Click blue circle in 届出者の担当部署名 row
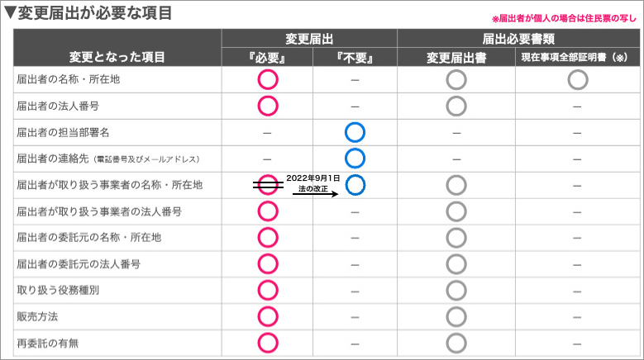Screen dimensions: 644x360 355,132
